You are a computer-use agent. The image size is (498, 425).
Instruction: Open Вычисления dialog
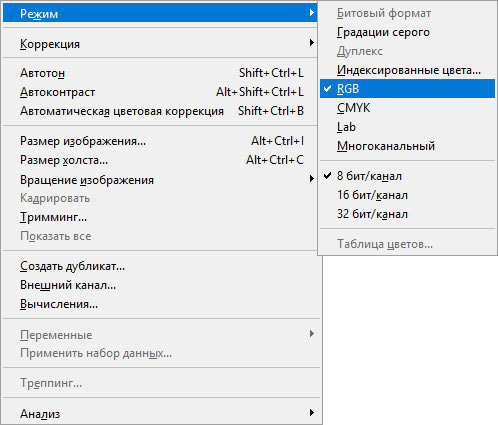click(160, 304)
